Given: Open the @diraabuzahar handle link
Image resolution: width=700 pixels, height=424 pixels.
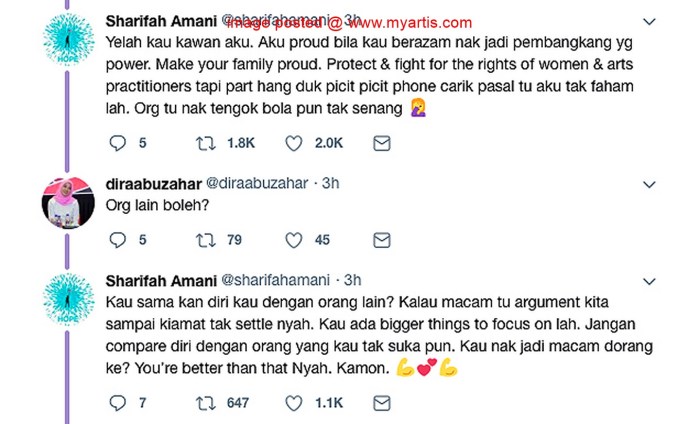Looking at the screenshot, I should click(254, 184).
